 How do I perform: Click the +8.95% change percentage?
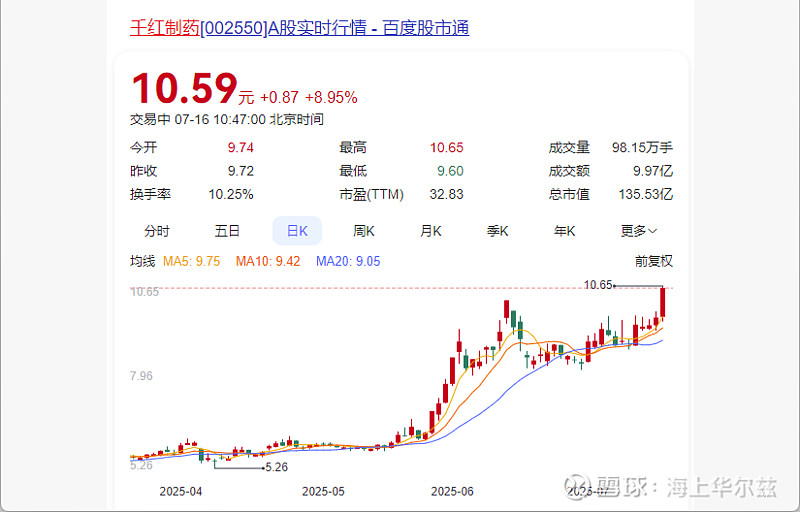[x=331, y=97]
